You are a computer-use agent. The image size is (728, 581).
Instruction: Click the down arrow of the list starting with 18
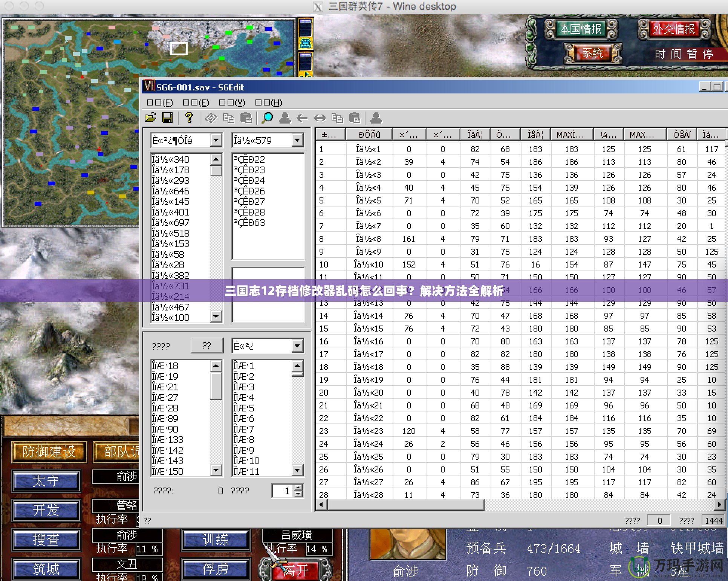pos(216,470)
